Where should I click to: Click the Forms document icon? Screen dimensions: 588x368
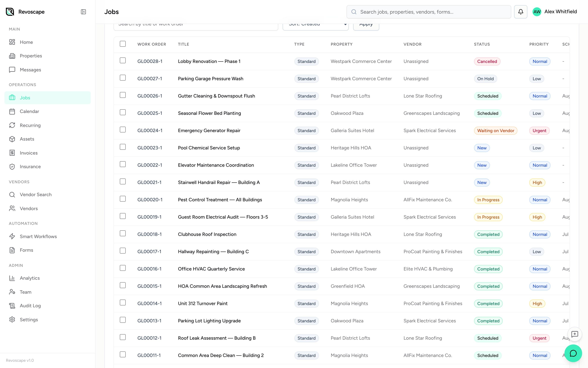pyautogui.click(x=12, y=250)
